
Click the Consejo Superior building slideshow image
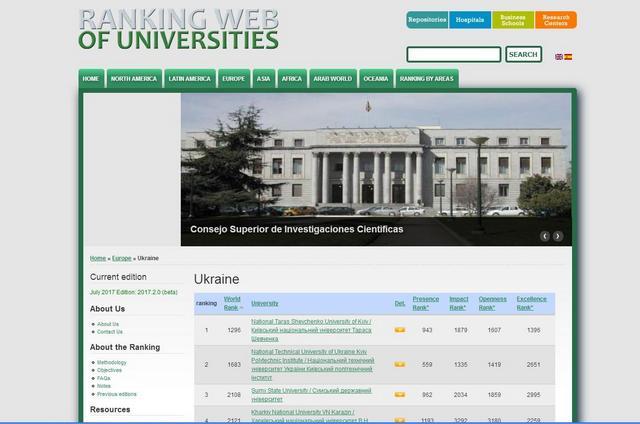click(376, 169)
